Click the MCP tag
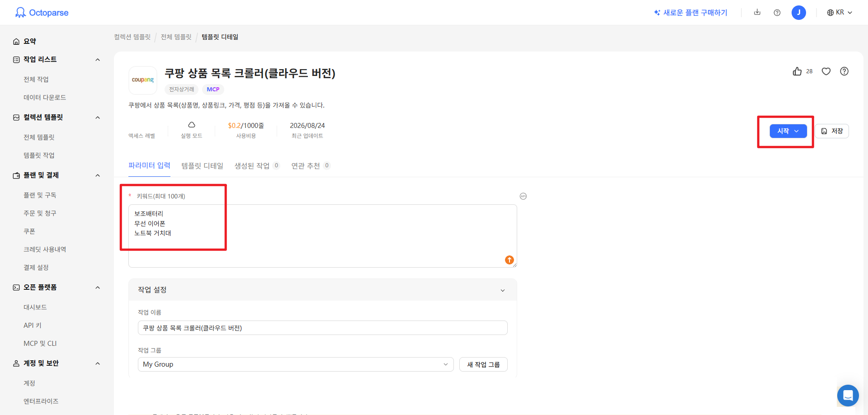This screenshot has height=415, width=868. [213, 90]
